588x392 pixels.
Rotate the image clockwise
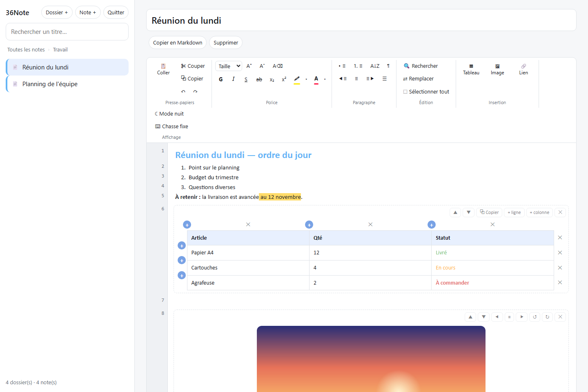547,317
